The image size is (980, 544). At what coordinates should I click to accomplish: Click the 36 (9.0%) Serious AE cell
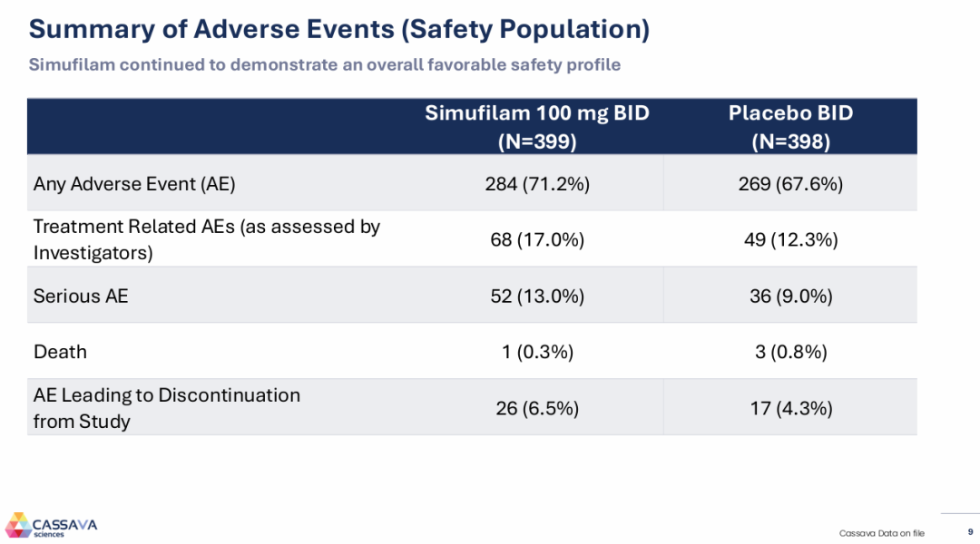790,296
